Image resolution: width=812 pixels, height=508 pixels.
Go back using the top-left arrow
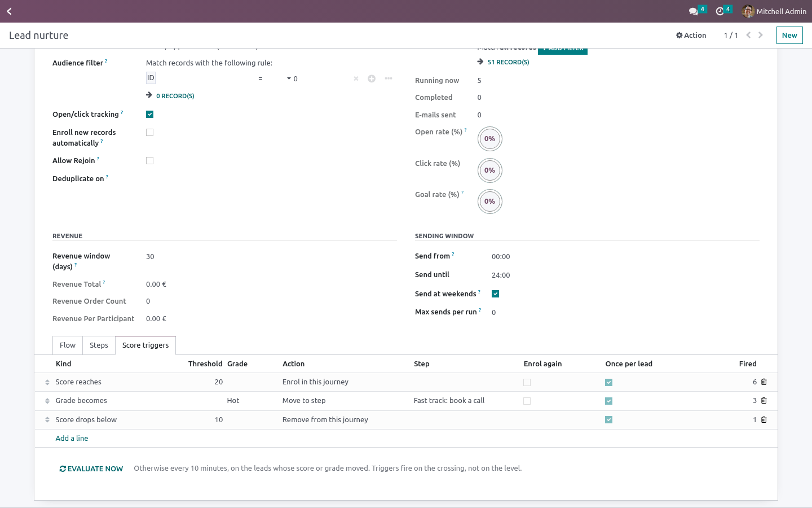9,11
